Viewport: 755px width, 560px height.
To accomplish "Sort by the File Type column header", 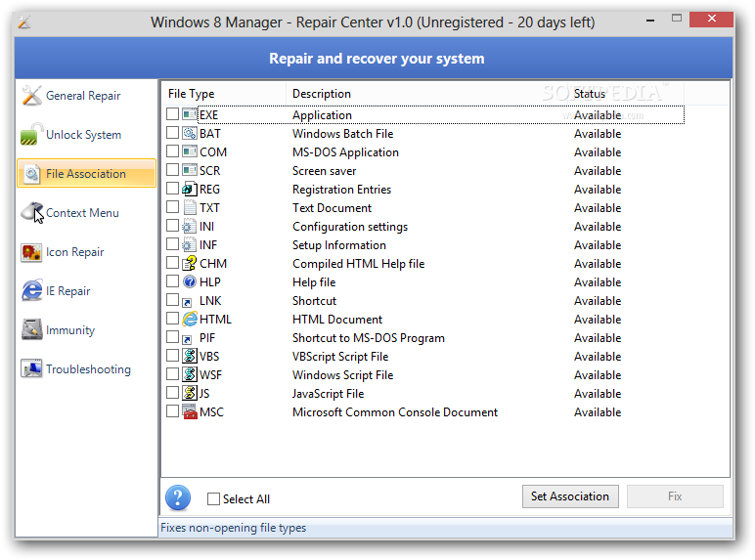I will click(x=223, y=94).
